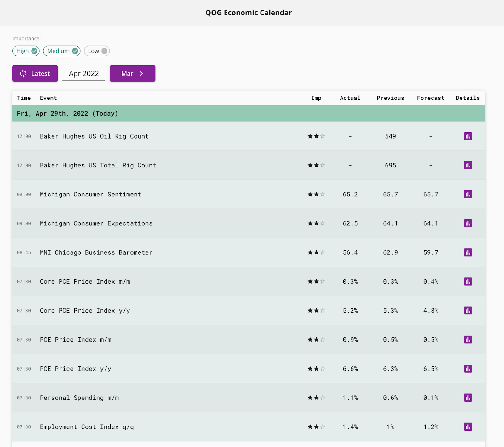Click the Employment Cost Index q/q event name

[x=87, y=427]
